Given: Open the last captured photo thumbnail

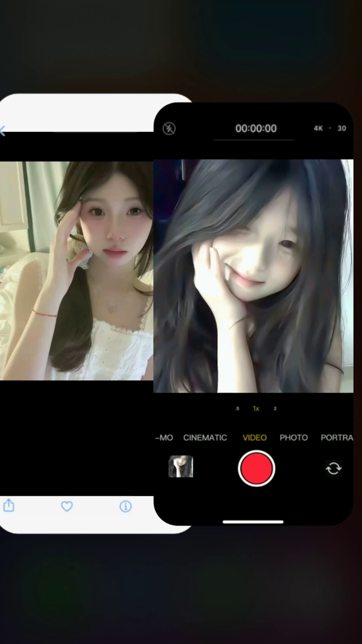Looking at the screenshot, I should point(181,466).
